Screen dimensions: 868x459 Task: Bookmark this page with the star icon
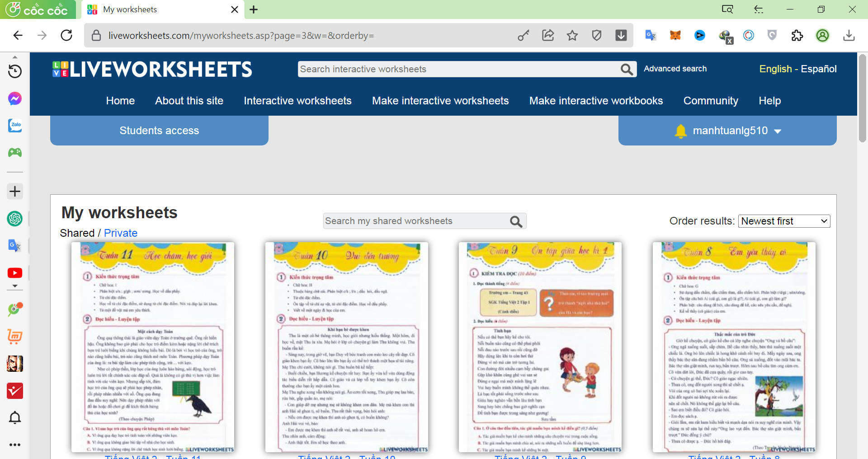[x=572, y=36]
